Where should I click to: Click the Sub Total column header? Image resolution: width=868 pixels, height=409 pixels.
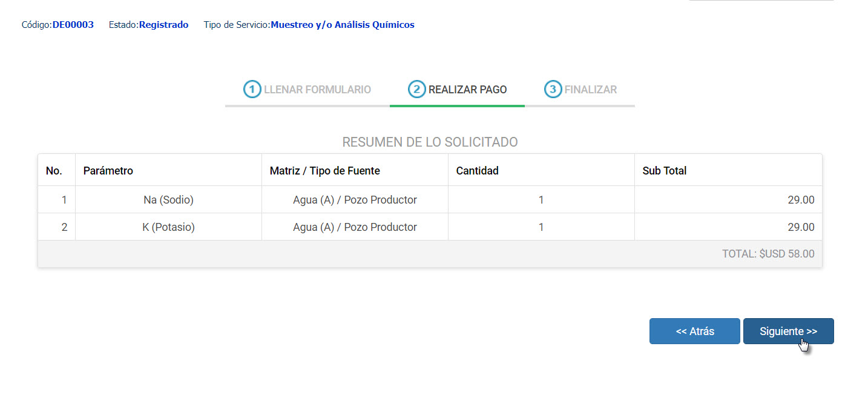[x=728, y=171]
